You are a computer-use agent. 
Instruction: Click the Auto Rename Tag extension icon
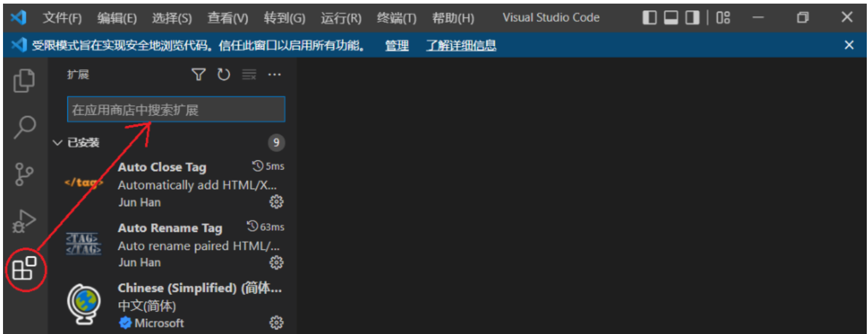click(84, 244)
